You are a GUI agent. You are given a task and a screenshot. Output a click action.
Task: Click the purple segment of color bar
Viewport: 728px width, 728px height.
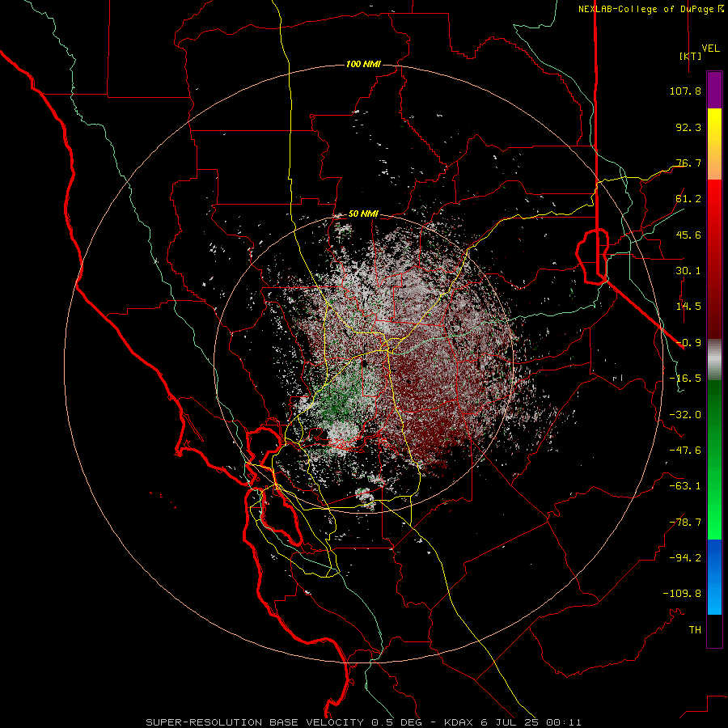pos(714,90)
